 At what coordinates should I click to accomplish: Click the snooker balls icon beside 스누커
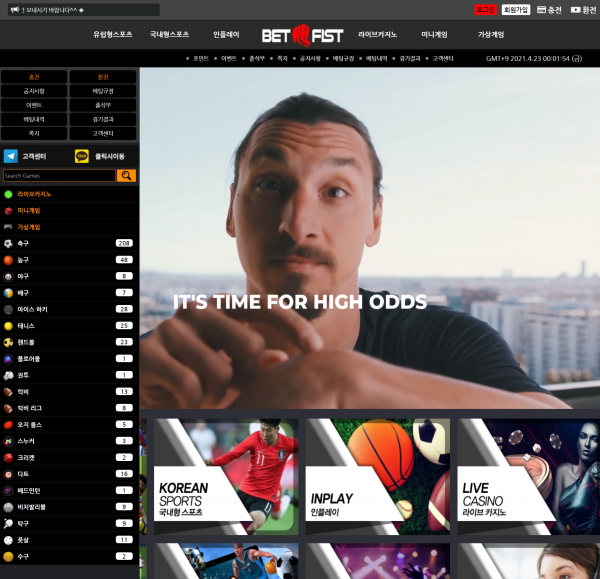click(x=8, y=442)
